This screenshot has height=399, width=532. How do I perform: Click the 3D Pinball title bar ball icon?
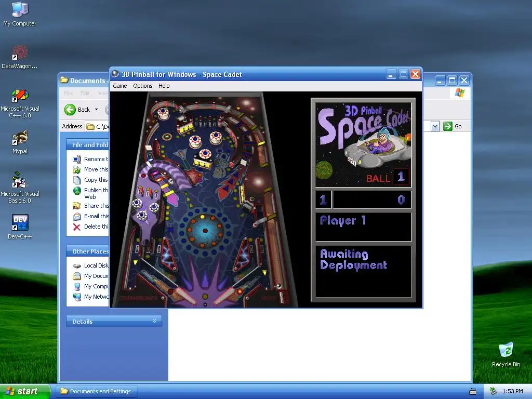[115, 74]
